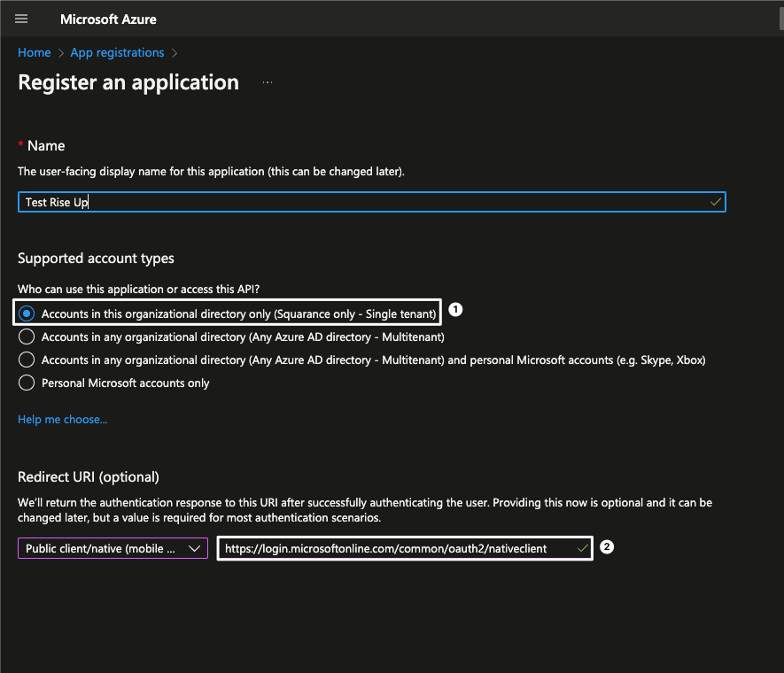This screenshot has height=673, width=784.
Task: Open the Azure portal hamburger menu
Action: [x=22, y=19]
